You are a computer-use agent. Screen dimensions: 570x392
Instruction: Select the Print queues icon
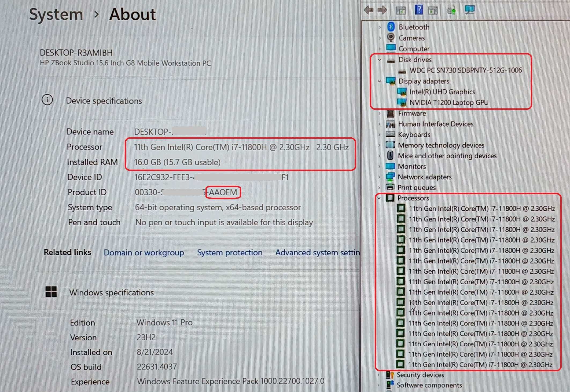click(390, 187)
